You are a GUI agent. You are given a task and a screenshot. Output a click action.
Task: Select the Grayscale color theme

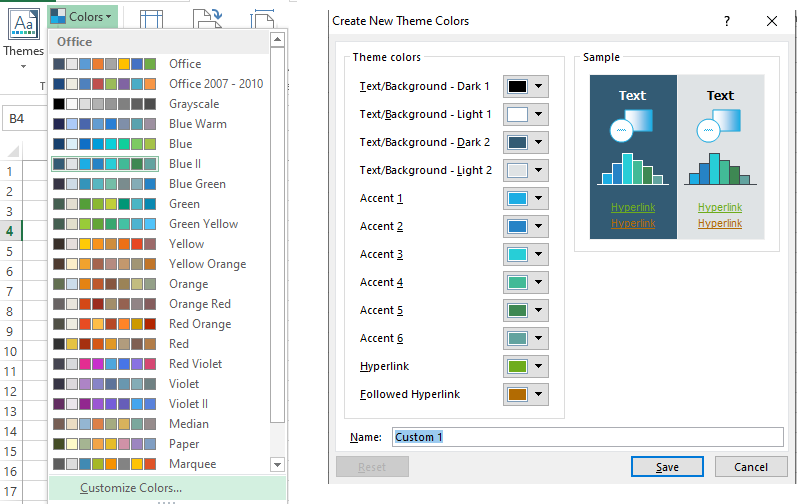tap(194, 104)
